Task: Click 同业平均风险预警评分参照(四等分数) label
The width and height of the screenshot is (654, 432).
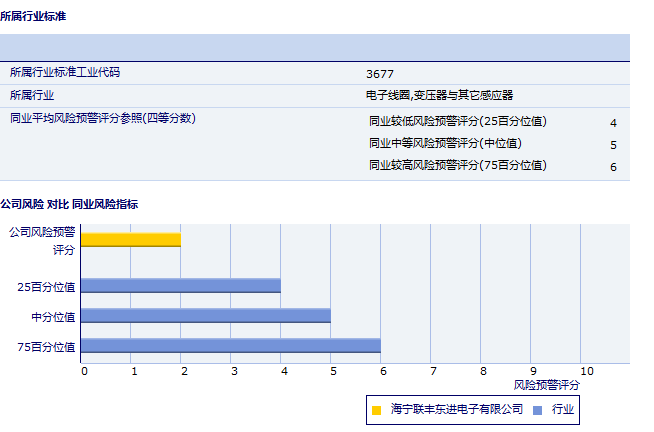Action: coord(103,118)
